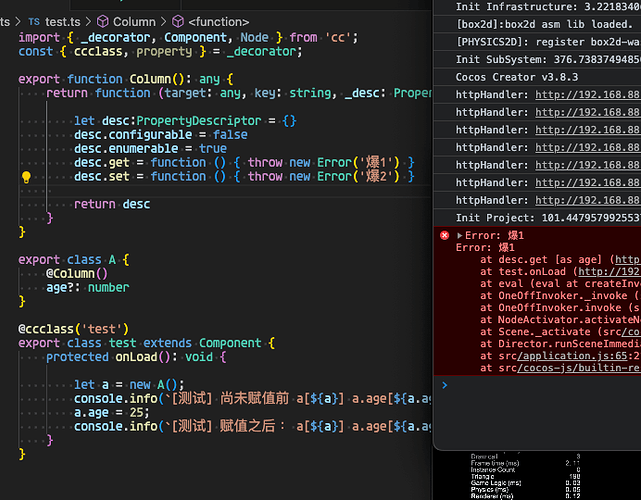This screenshot has width=641, height=500.
Task: Click 'at OneOffInvoker._invoke' stack line
Action: [x=560, y=296]
